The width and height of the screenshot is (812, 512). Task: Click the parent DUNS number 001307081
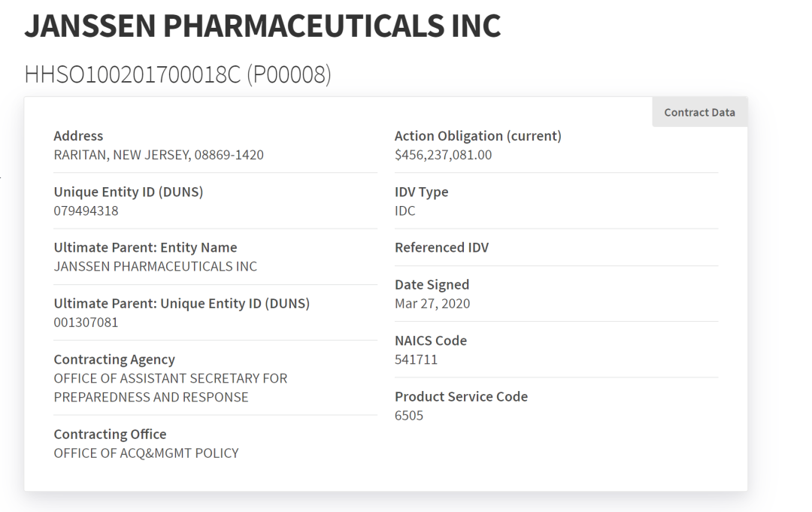click(x=86, y=323)
